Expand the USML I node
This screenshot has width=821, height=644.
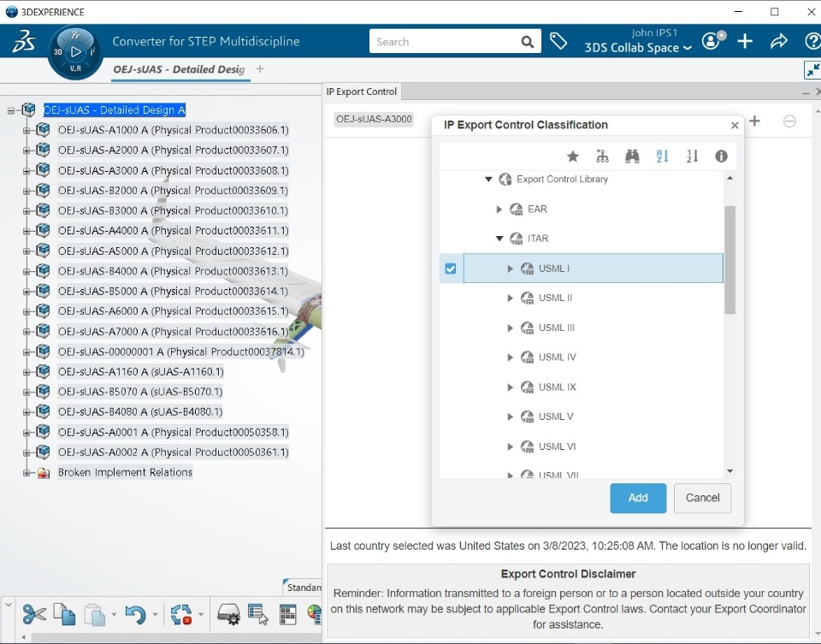(510, 269)
